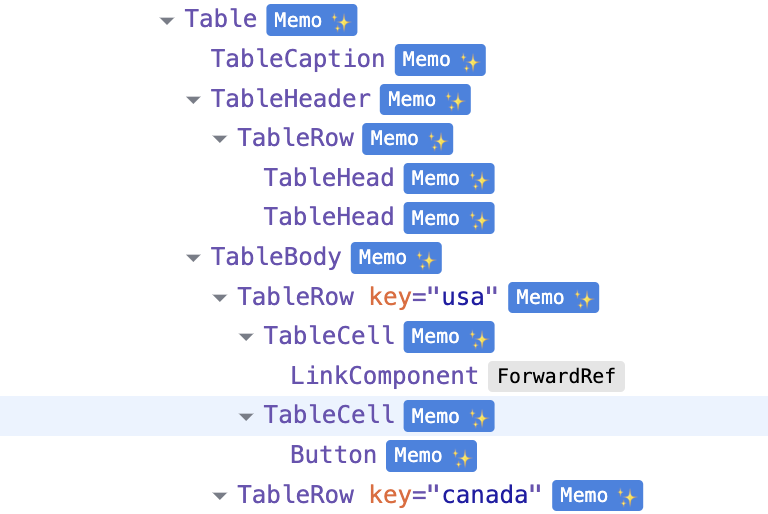Select the TableCaption component

click(x=297, y=60)
